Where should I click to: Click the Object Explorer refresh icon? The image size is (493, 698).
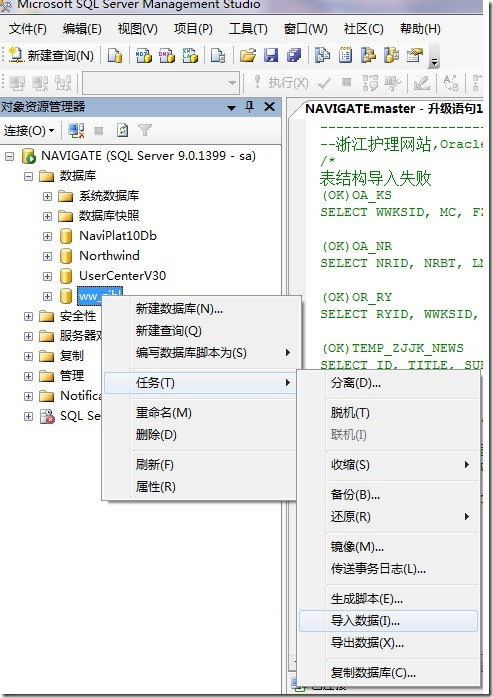[122, 131]
